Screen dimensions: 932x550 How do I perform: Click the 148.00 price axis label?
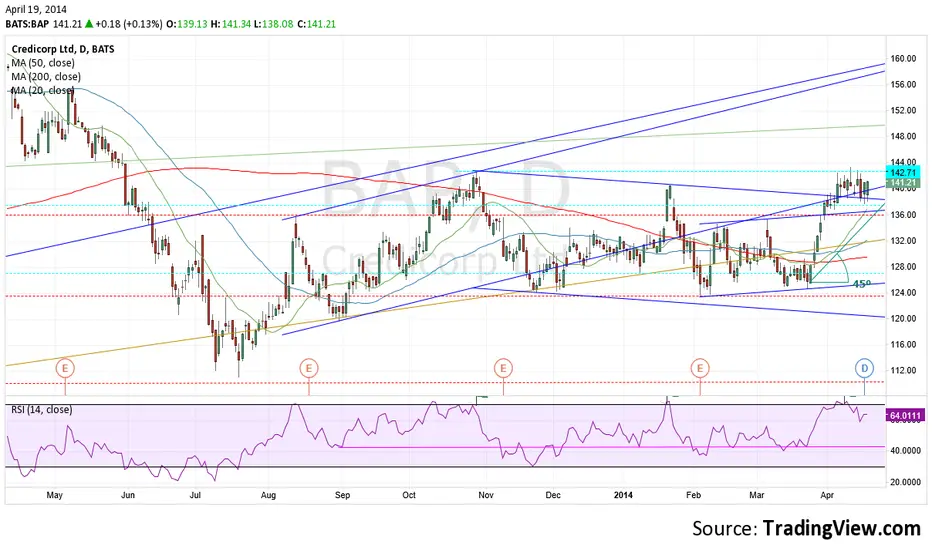point(903,136)
